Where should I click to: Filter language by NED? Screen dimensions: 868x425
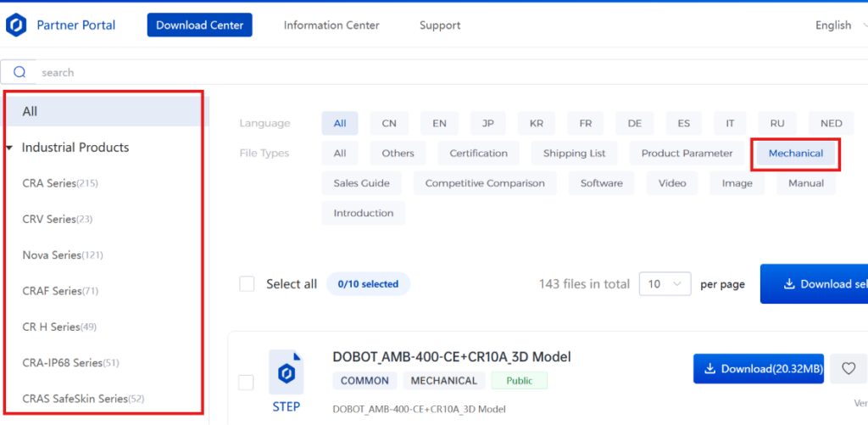coord(832,123)
